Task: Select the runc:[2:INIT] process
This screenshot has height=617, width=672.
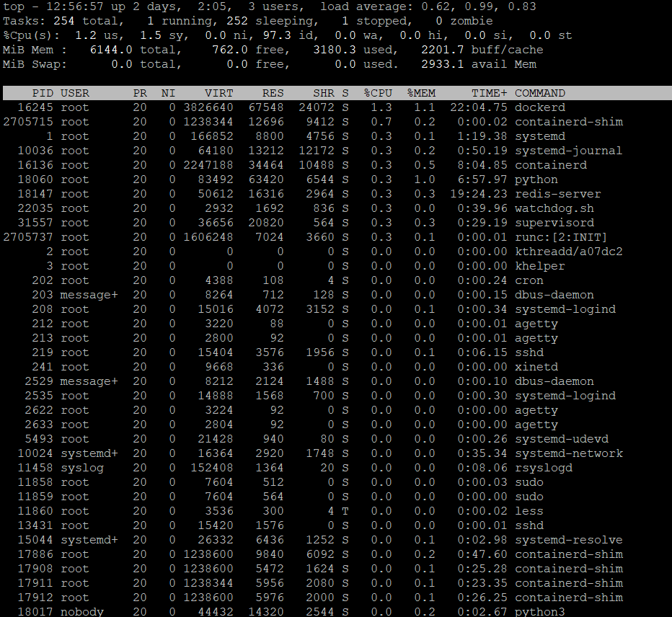Action: click(x=560, y=237)
